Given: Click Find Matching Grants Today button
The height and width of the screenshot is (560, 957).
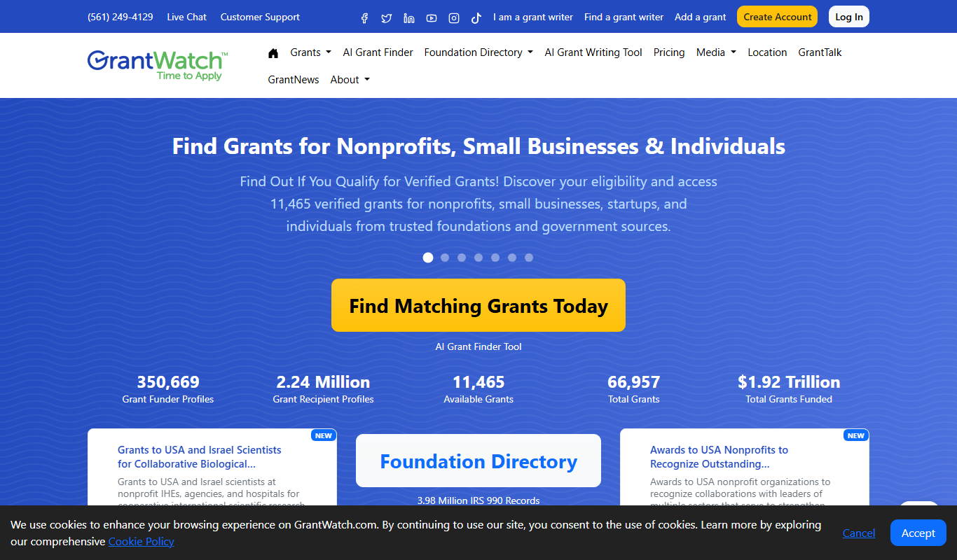Looking at the screenshot, I should pos(478,305).
